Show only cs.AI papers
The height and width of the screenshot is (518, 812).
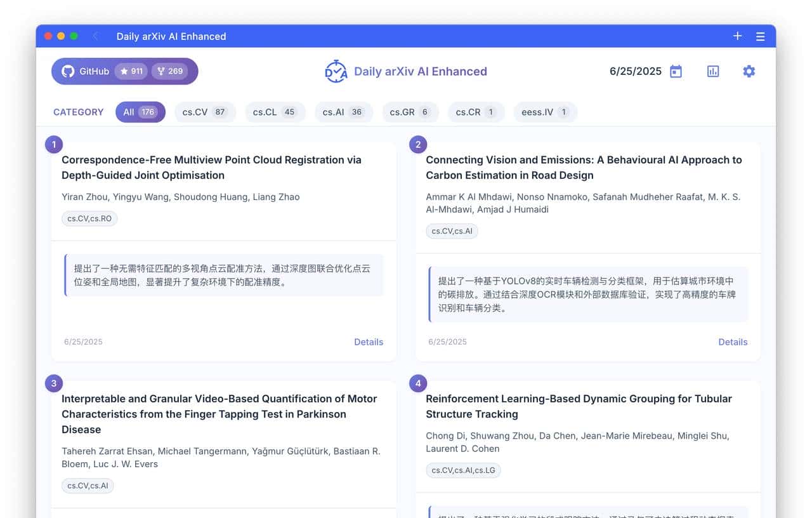point(343,112)
